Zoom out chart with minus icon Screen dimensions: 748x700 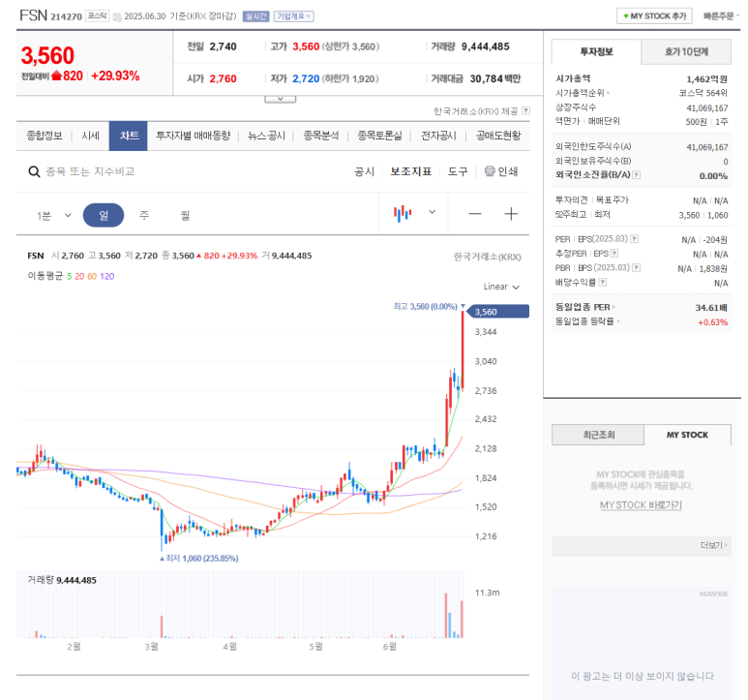pyautogui.click(x=475, y=214)
